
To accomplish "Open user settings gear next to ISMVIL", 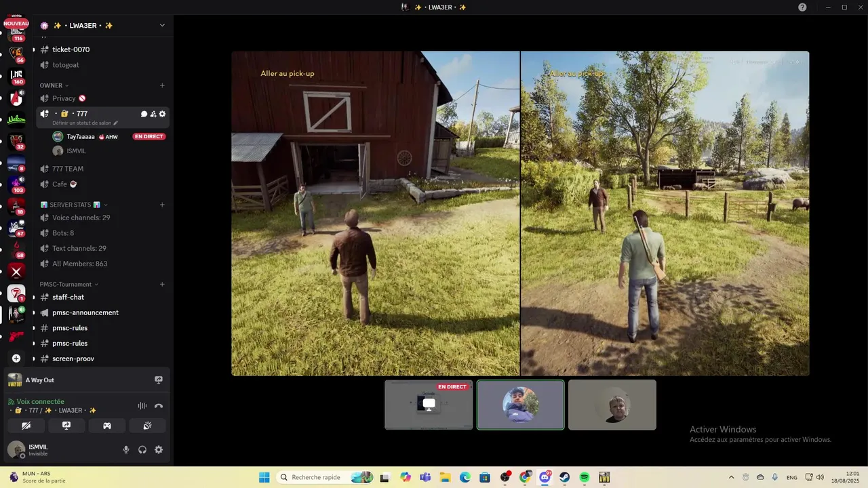I will [x=159, y=449].
